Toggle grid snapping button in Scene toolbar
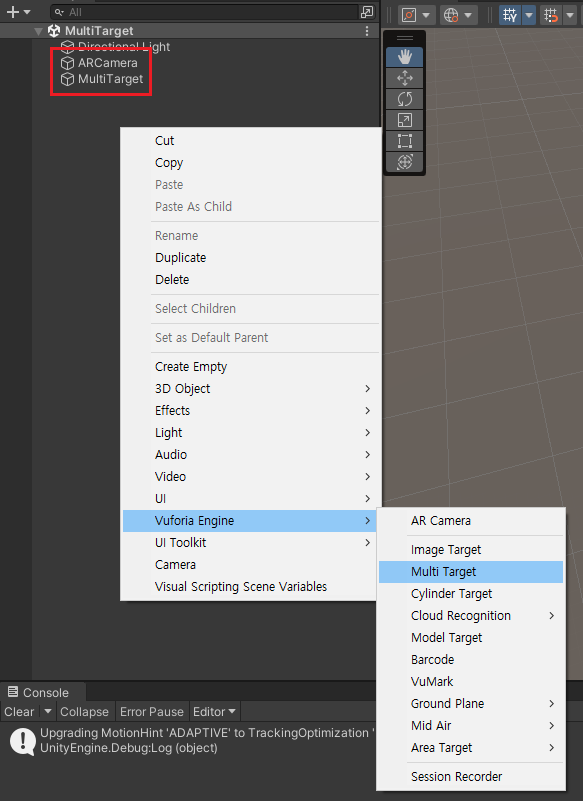The width and height of the screenshot is (583, 801). click(x=510, y=15)
